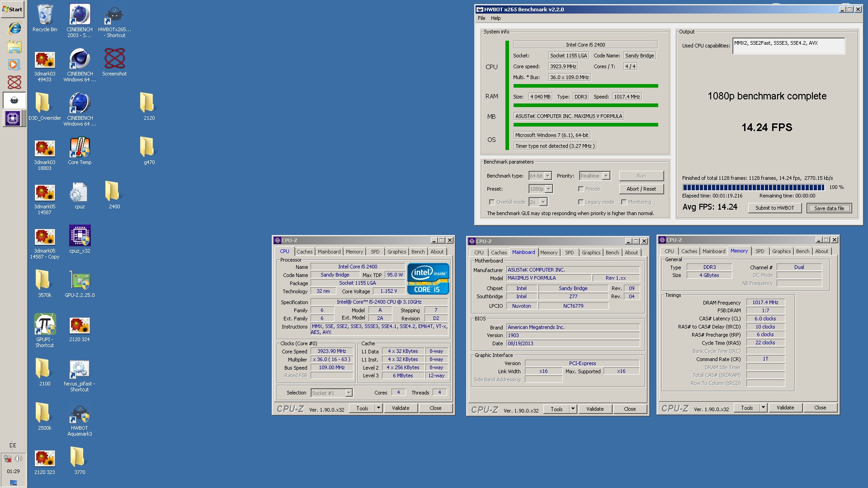Open hexus_pifast Shortcut icon
The image size is (868, 488).
click(x=80, y=375)
